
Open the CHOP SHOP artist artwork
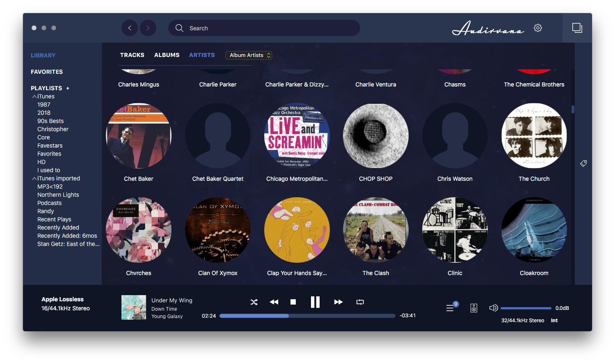tap(376, 136)
